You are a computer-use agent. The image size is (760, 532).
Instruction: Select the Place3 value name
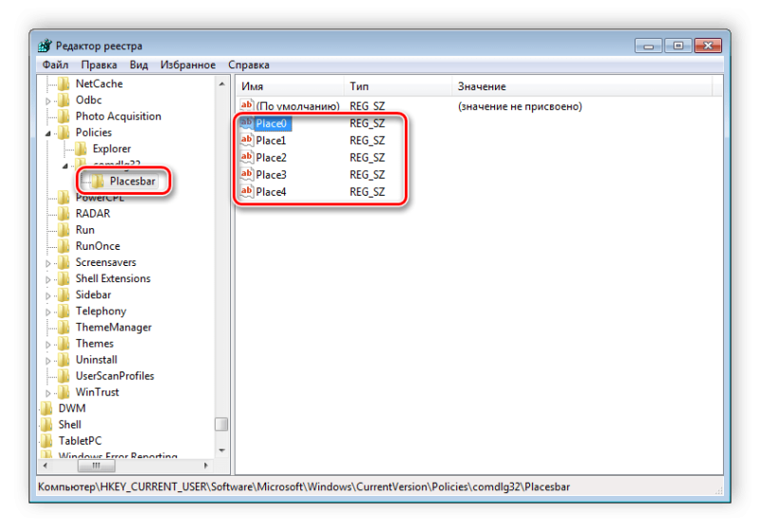coord(272,175)
